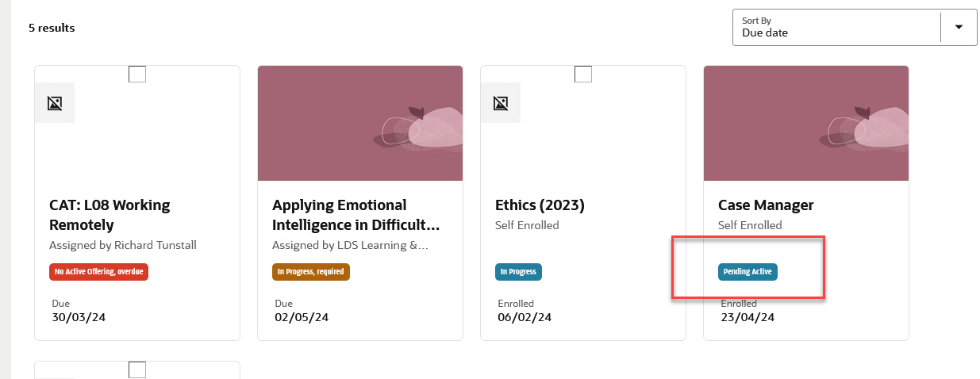Open Ethics (2023) course title
This screenshot has width=980, height=379.
(x=540, y=205)
